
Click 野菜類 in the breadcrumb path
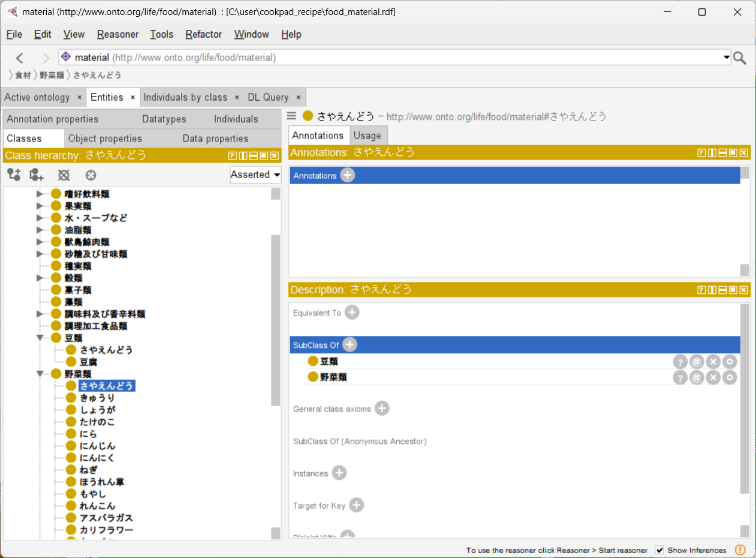coord(52,75)
